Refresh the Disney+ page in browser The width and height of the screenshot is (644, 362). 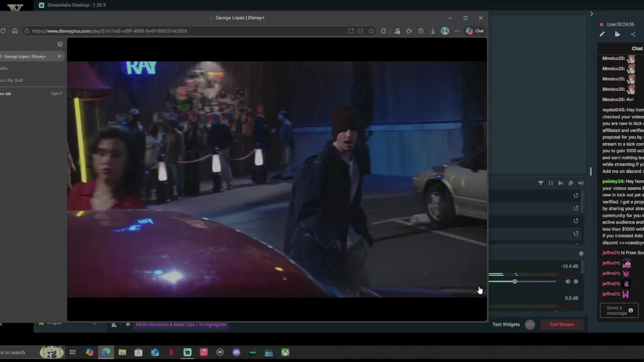(3, 31)
